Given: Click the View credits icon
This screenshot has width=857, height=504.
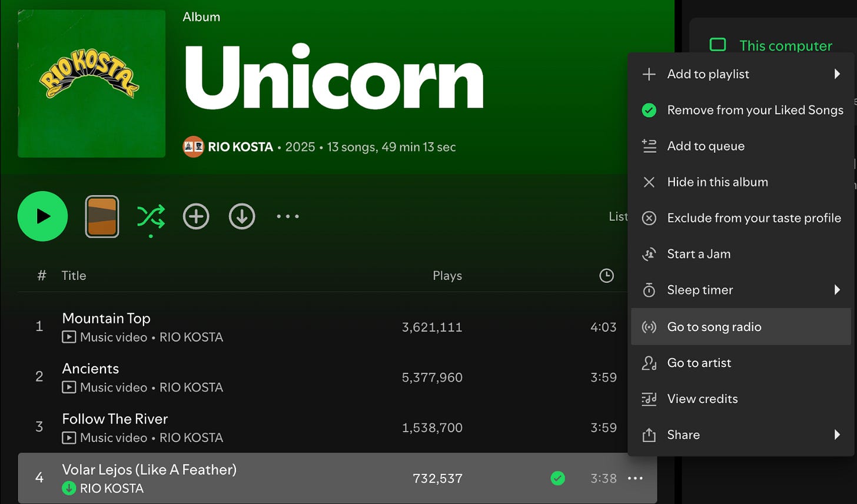Looking at the screenshot, I should (x=649, y=399).
